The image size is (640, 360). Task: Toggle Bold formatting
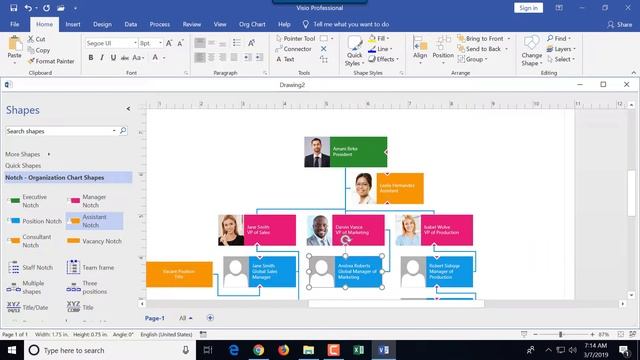(91, 58)
